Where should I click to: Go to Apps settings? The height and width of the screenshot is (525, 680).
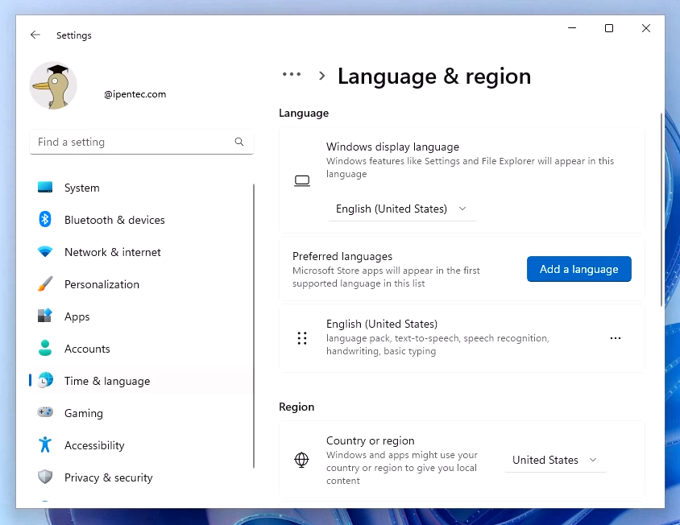[77, 316]
